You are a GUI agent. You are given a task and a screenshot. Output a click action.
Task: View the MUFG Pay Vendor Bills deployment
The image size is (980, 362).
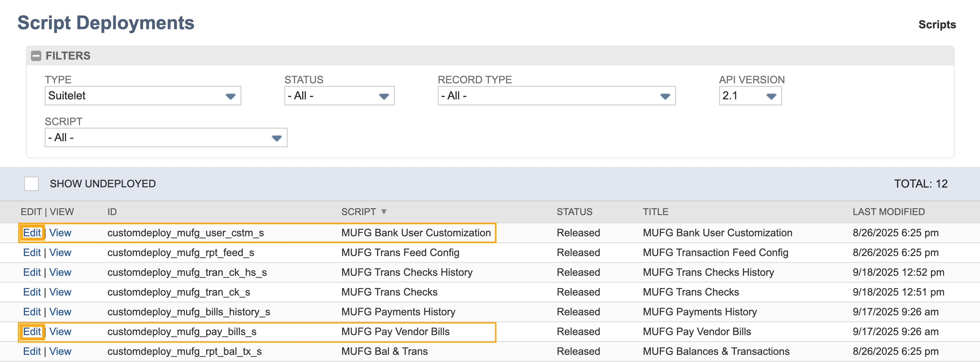[60, 332]
